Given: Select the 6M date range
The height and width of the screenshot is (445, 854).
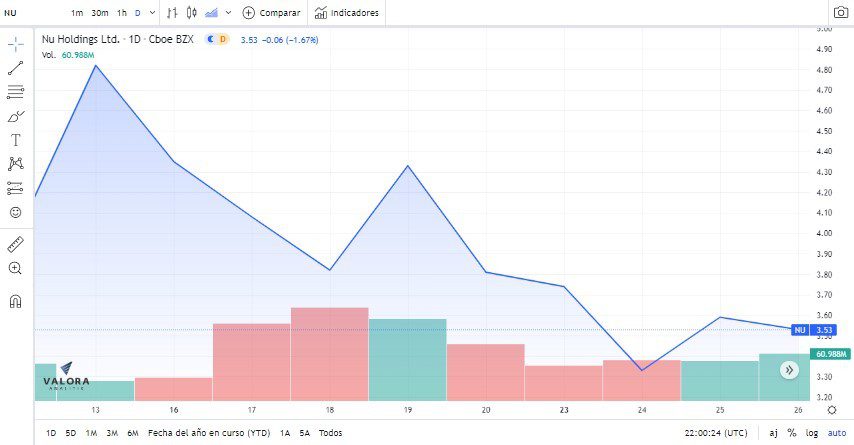Looking at the screenshot, I should [133, 433].
